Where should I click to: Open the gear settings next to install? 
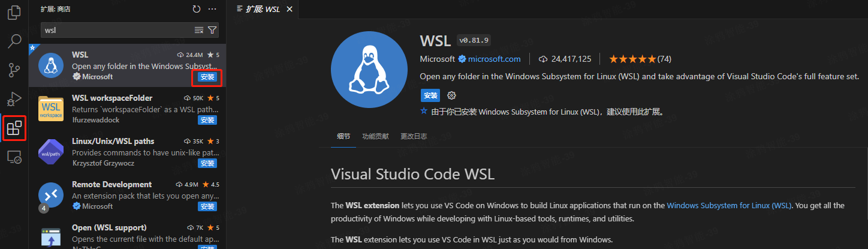[x=452, y=95]
